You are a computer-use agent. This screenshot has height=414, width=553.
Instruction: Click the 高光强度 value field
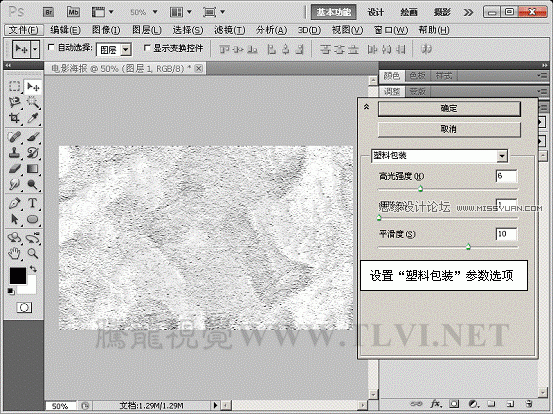pos(506,176)
